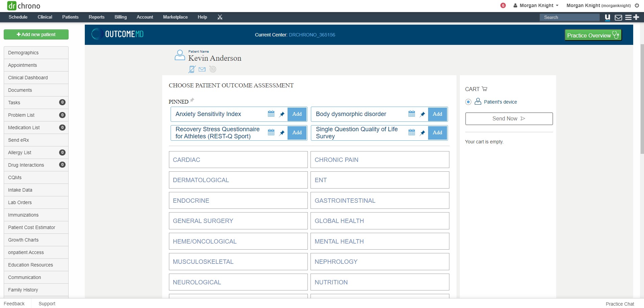
Task: Toggle pin on Recovery Stress Questionnaire
Action: (x=282, y=133)
